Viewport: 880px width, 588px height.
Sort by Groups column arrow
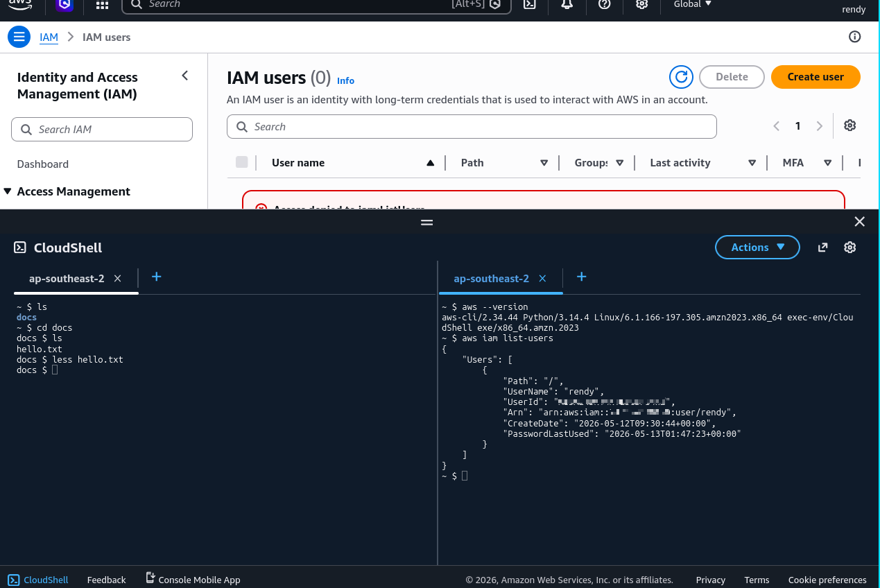coord(620,163)
